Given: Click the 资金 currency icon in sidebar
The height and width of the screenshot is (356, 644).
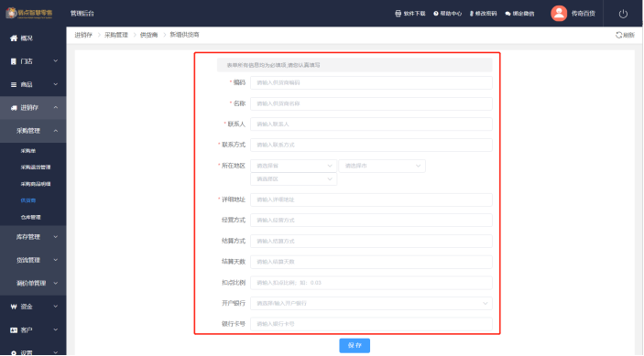Looking at the screenshot, I should pyautogui.click(x=14, y=307).
